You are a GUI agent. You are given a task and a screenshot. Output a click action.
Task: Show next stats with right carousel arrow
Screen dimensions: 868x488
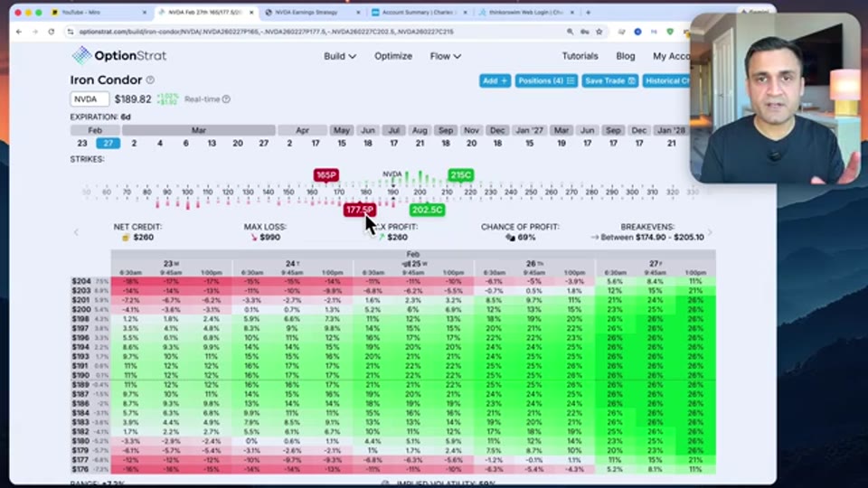point(710,232)
